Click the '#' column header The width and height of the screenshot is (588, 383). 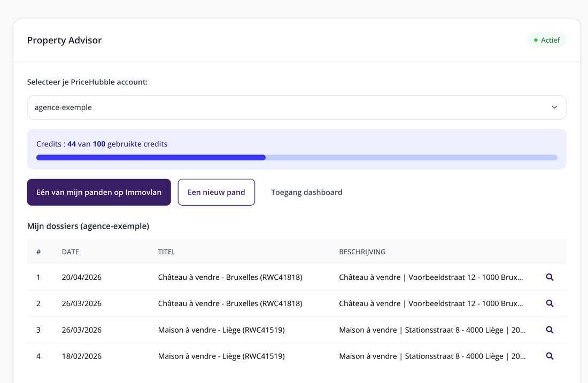(x=38, y=252)
